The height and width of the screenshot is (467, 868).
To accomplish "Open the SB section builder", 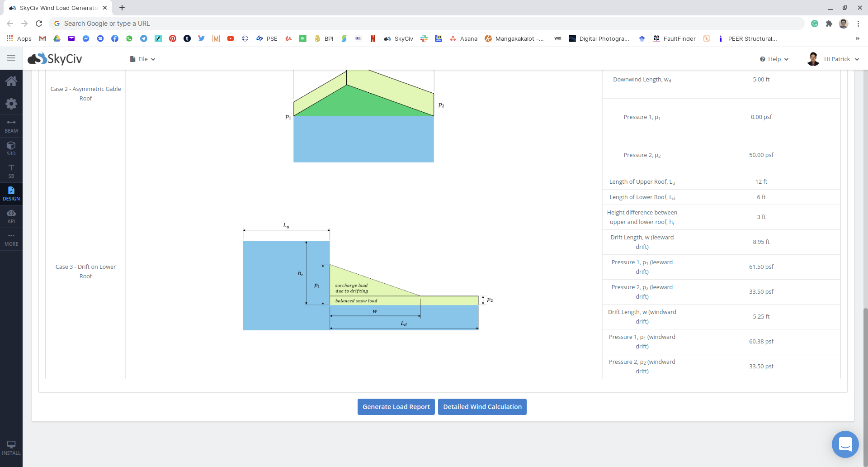I will [11, 171].
